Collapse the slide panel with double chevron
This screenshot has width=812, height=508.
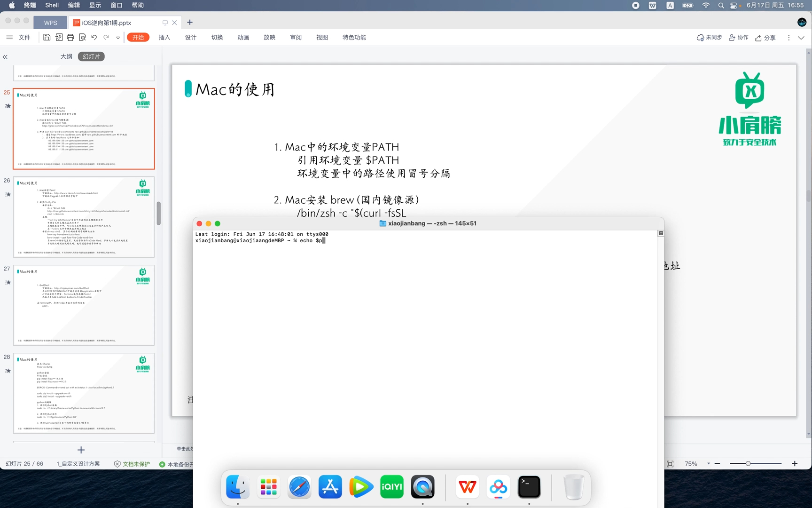pos(5,57)
